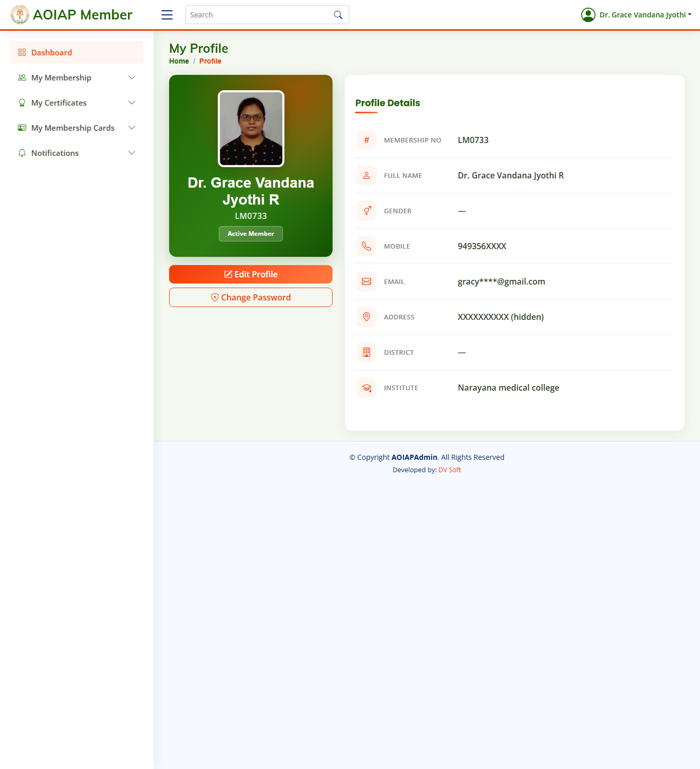
Task: Click the Membership Cards ID card icon
Action: [x=22, y=128]
